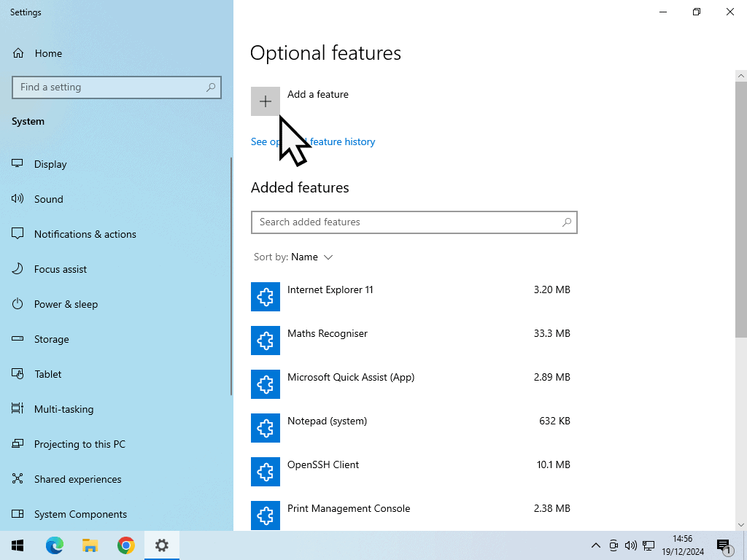Click the Meet Now tray icon
Image resolution: width=747 pixels, height=560 pixels.
614,545
